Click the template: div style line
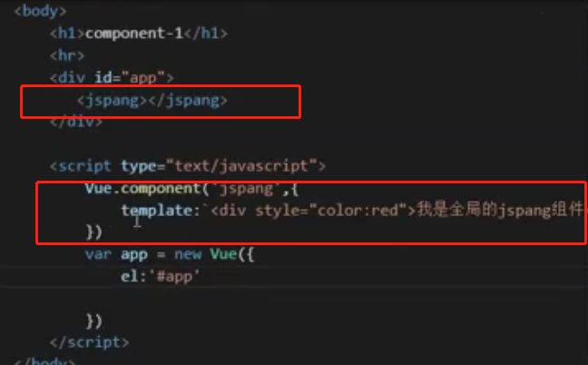 click(x=352, y=211)
